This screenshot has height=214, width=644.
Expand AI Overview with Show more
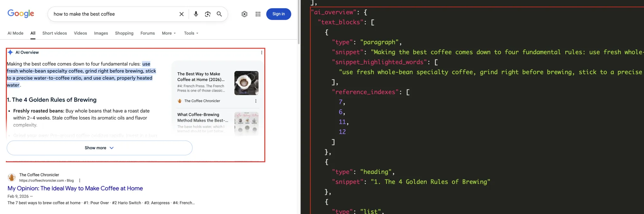[x=99, y=148]
